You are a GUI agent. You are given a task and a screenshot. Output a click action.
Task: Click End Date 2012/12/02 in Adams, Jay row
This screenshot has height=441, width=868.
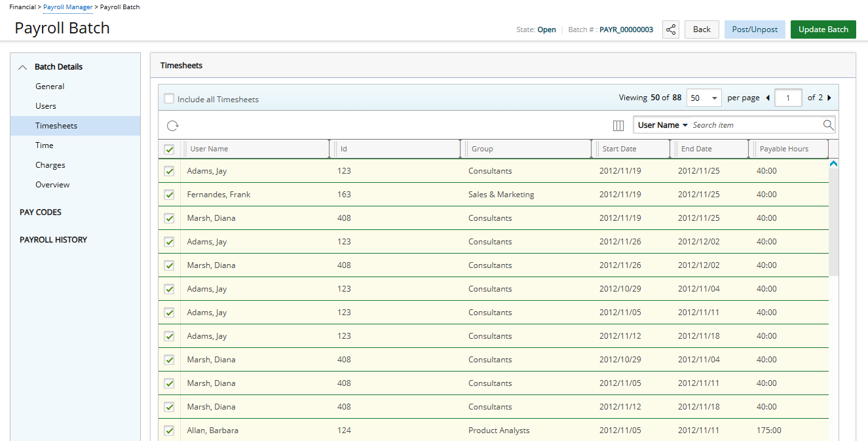pos(699,242)
